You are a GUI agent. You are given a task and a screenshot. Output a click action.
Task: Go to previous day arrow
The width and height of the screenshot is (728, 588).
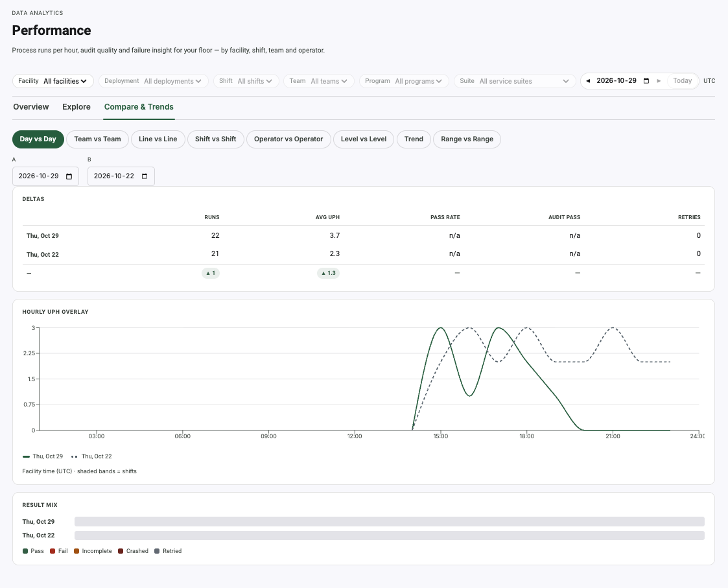(x=588, y=81)
